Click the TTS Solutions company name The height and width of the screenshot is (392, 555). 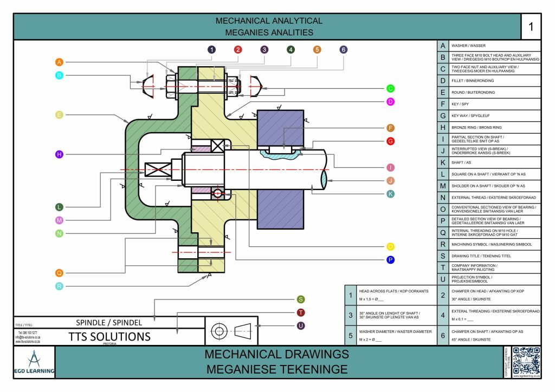(x=109, y=337)
